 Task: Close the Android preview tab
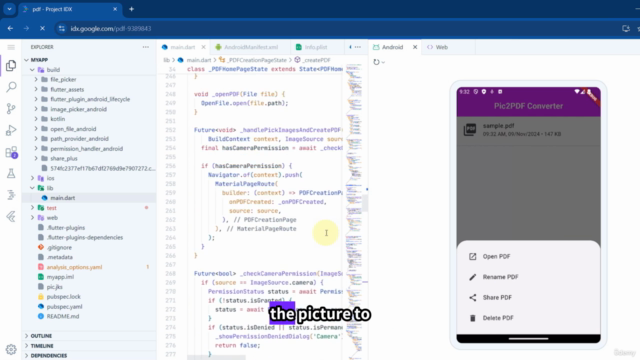(x=415, y=47)
